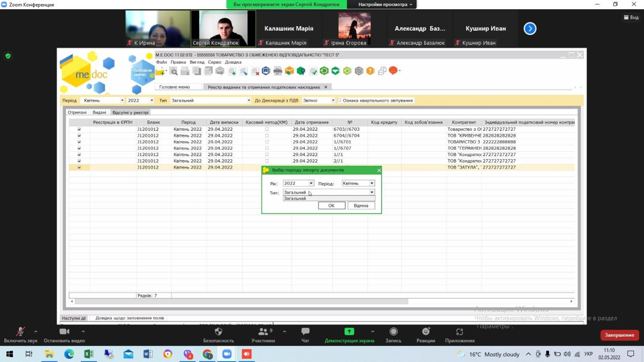Click the horizontal scrollbar under the table
644x362 pixels.
point(242,301)
